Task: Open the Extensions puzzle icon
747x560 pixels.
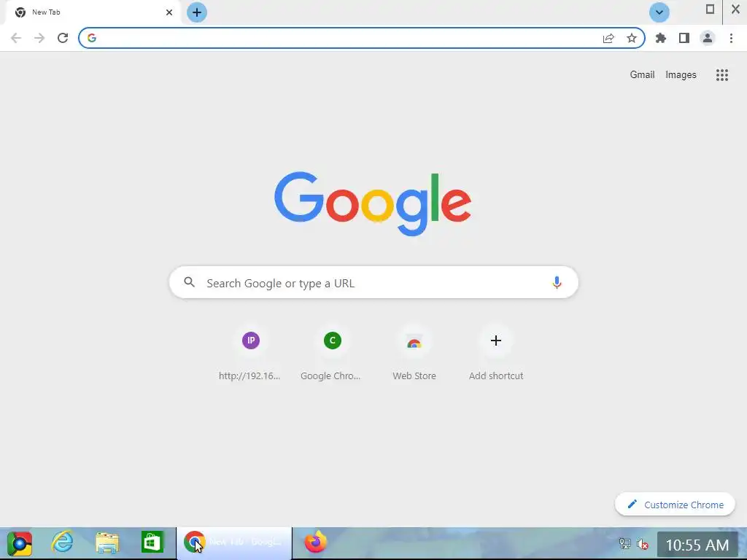Action: tap(661, 38)
